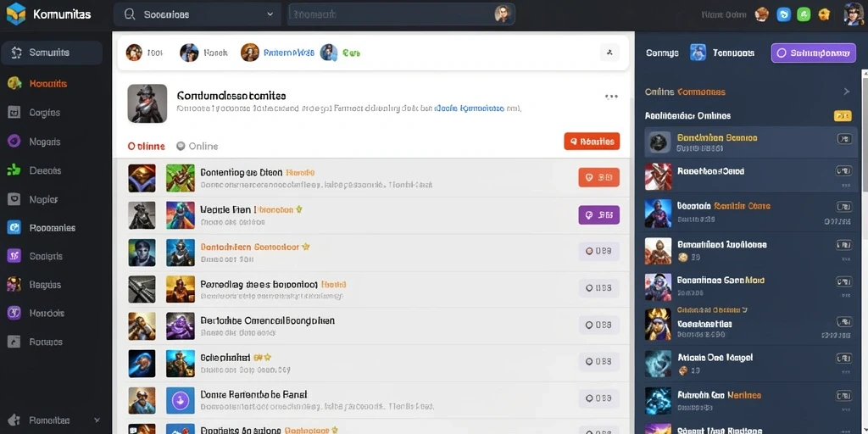Toggle the grey button on the Sciepiahisi row
868x434 pixels.
pos(599,361)
